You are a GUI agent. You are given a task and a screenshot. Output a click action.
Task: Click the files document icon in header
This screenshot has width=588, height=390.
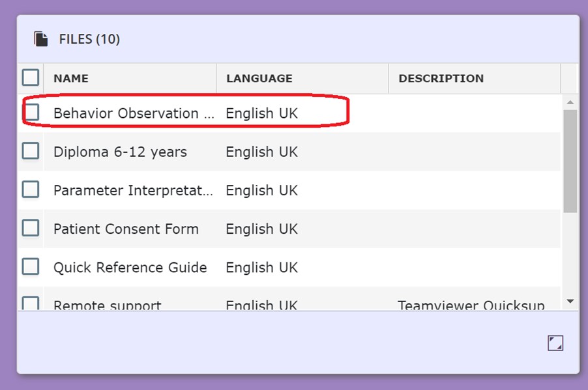pyautogui.click(x=41, y=39)
